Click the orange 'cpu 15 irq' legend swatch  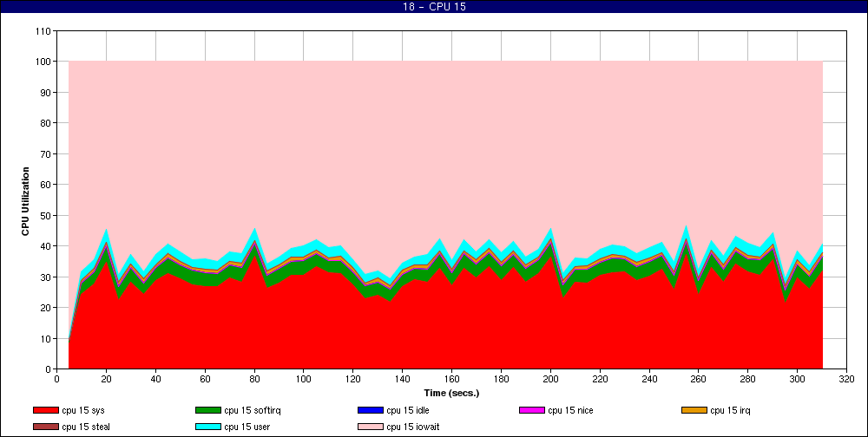694,410
